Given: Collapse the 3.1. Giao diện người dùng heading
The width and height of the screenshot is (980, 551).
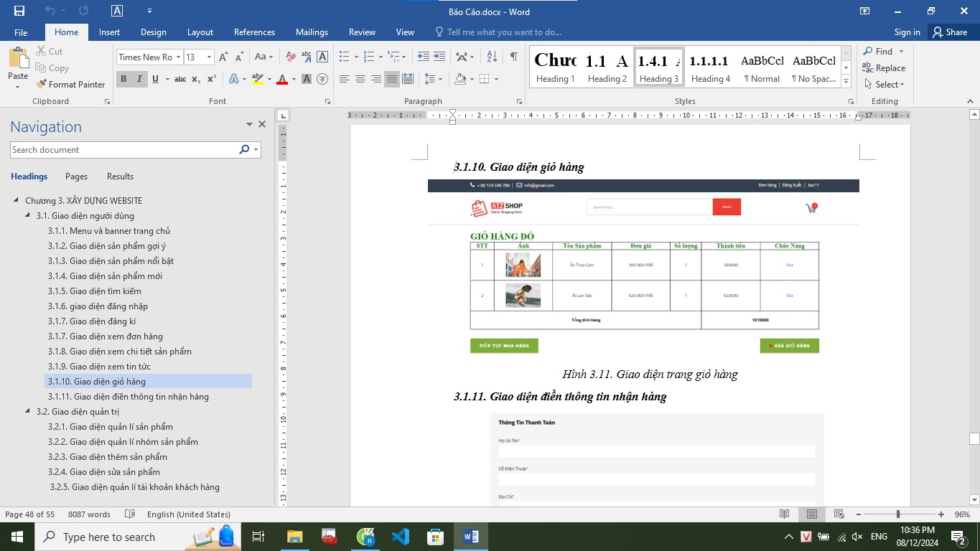Looking at the screenshot, I should [x=28, y=216].
